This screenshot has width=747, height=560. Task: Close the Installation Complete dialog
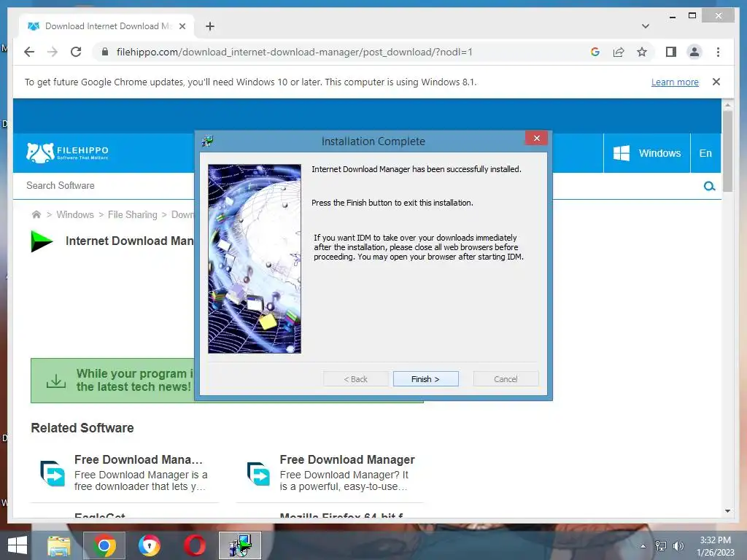click(x=536, y=138)
